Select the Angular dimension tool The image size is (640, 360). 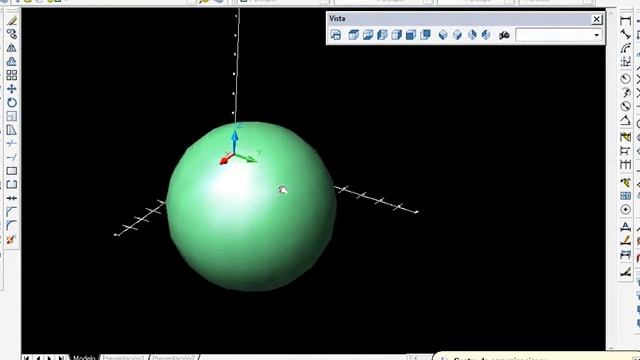tap(625, 121)
